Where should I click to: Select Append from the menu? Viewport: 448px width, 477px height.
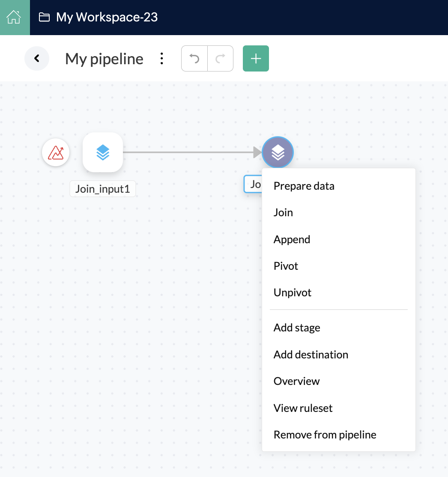pyautogui.click(x=292, y=239)
